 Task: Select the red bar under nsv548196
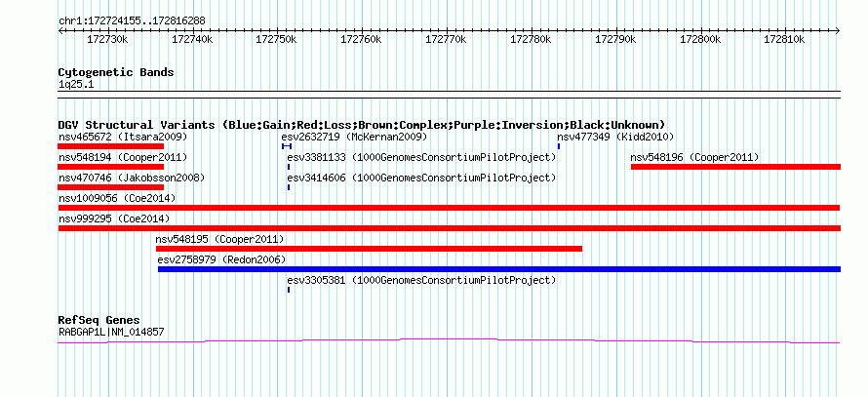point(735,167)
